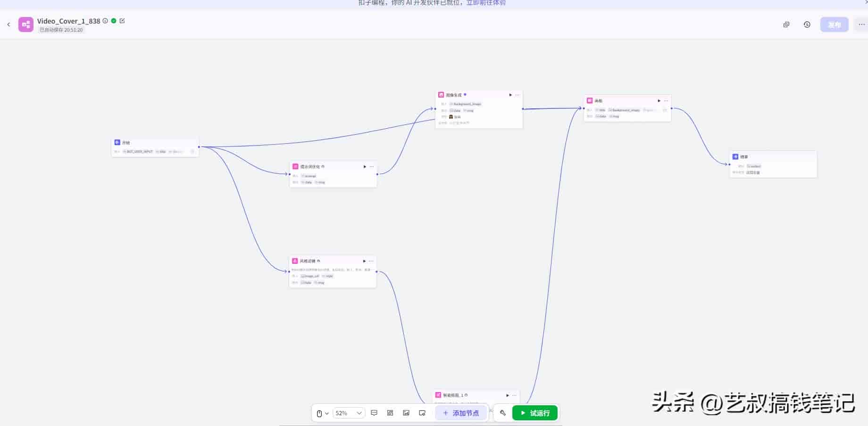Click the 发布 publish button

[834, 25]
